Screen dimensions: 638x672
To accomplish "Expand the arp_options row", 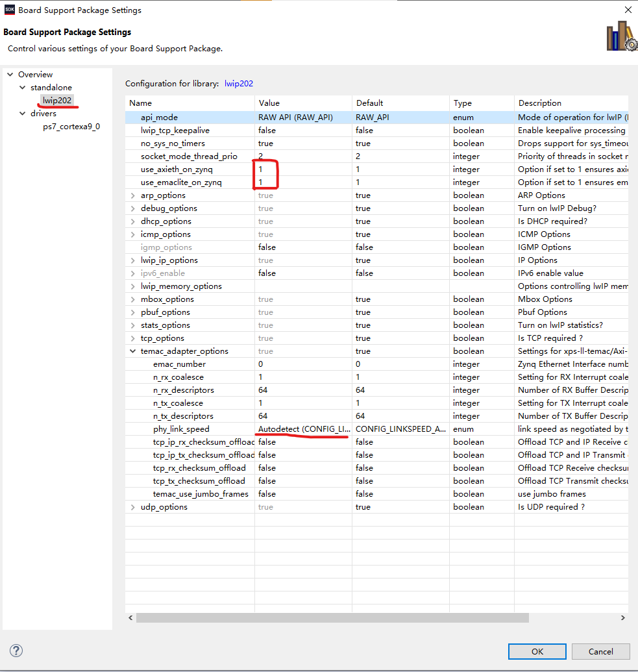I will (x=133, y=195).
